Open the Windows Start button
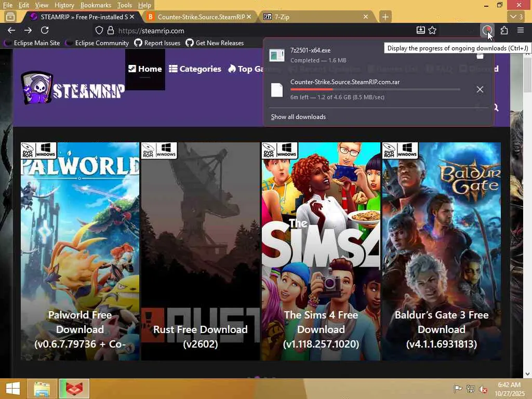The image size is (532, 399). [13, 389]
